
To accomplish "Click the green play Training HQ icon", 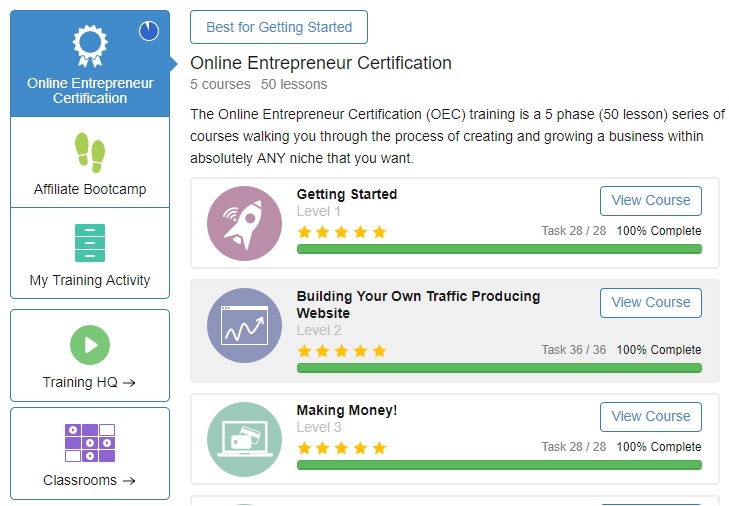I will tap(90, 345).
